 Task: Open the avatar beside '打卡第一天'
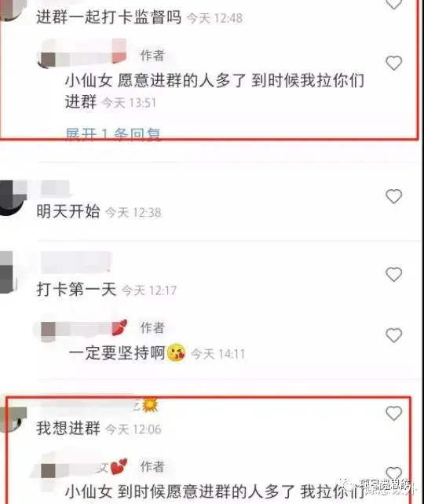[7, 272]
